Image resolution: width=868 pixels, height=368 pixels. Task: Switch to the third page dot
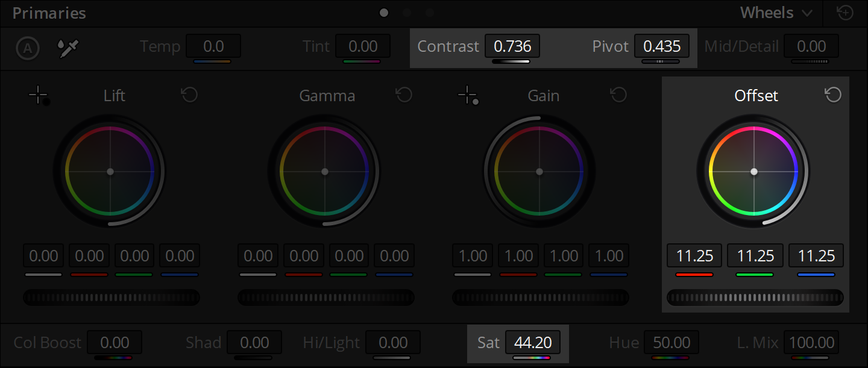(430, 12)
